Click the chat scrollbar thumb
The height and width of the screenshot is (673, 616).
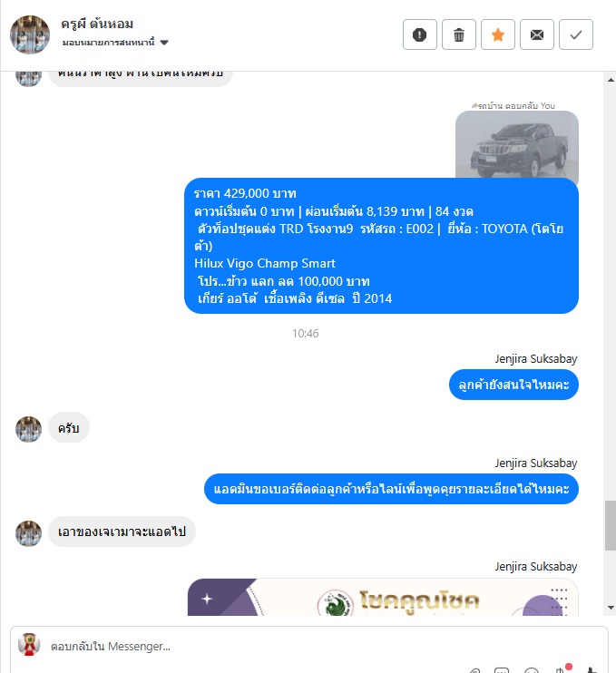[x=611, y=525]
